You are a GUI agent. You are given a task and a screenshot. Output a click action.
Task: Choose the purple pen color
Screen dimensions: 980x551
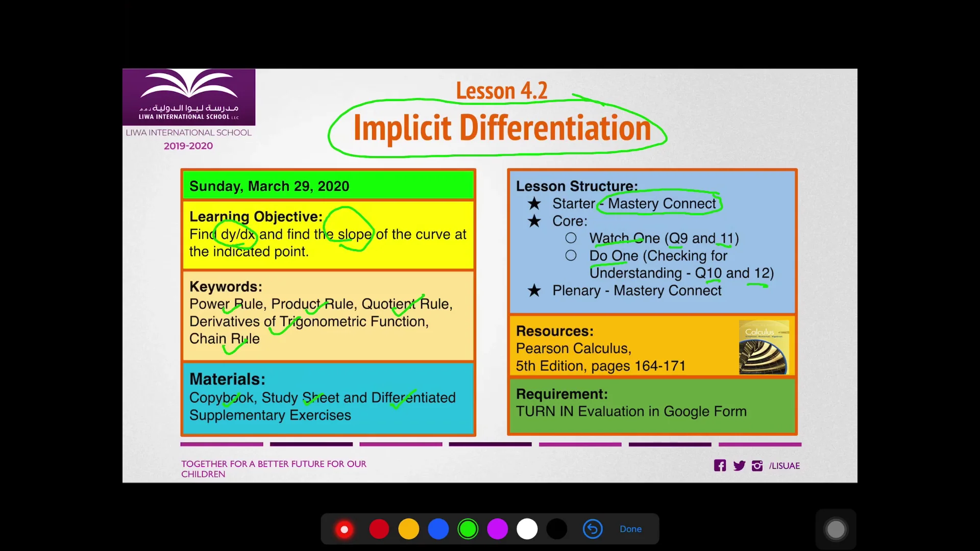click(498, 529)
